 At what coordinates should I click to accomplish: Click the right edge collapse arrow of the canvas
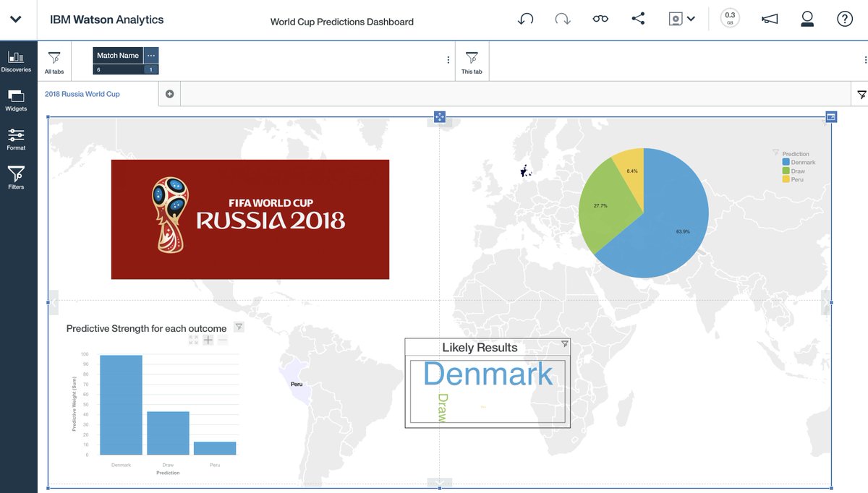[826, 302]
